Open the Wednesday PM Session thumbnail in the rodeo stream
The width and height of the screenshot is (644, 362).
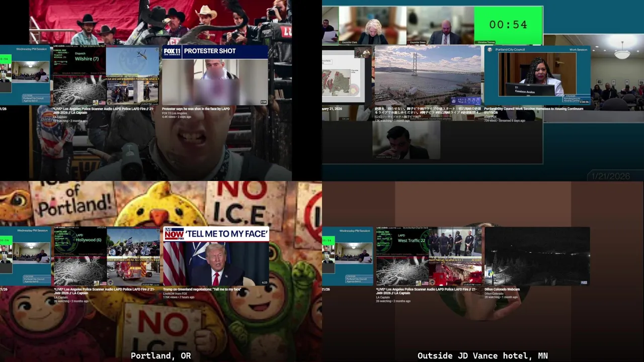click(25, 75)
